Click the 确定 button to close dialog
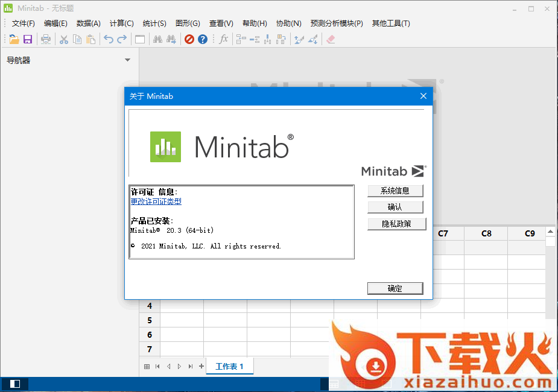 [x=395, y=288]
